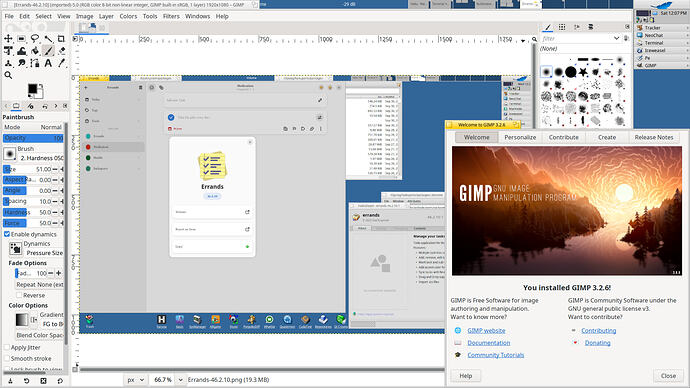Open the Layer menu
This screenshot has height=388, width=690.
(x=106, y=16)
